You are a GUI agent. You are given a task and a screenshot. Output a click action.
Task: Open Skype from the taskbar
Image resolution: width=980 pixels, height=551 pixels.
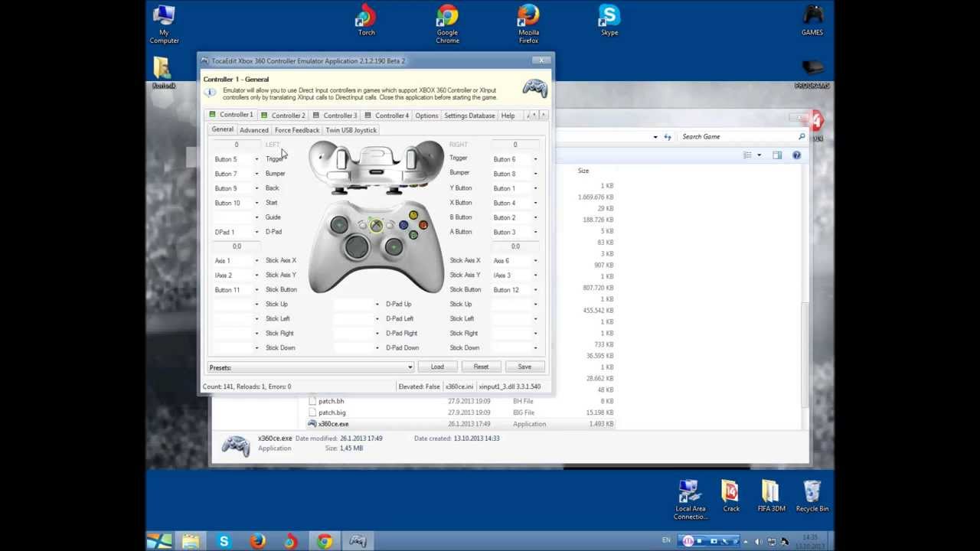(224, 542)
